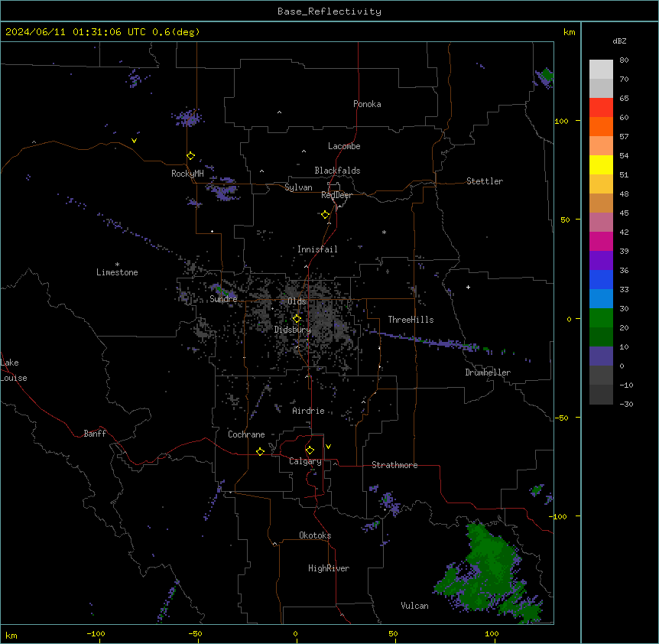Image resolution: width=659 pixels, height=644 pixels.
Task: Click the -50 tick label on right axis
Action: pos(561,418)
